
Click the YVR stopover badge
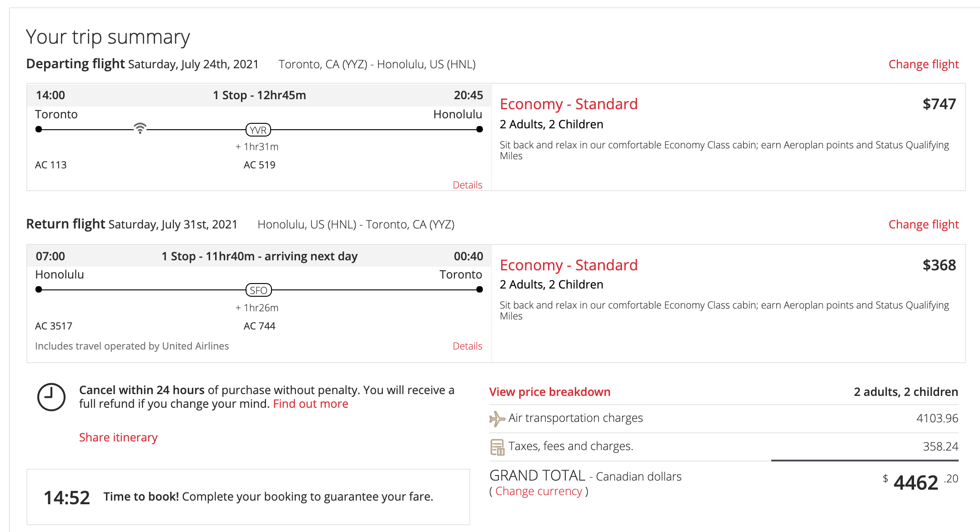[x=258, y=130]
